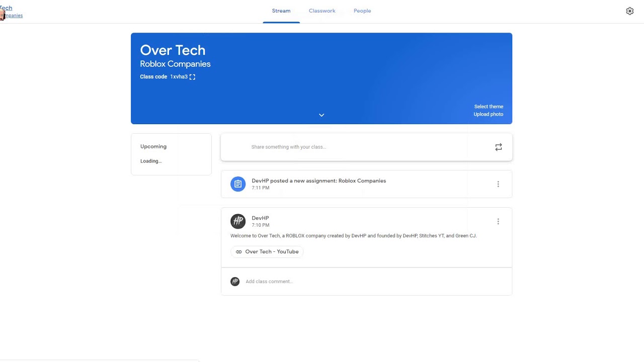Screen dimensions: 644x362
Task: Open options menu for DevHP welcome post
Action: (x=498, y=222)
